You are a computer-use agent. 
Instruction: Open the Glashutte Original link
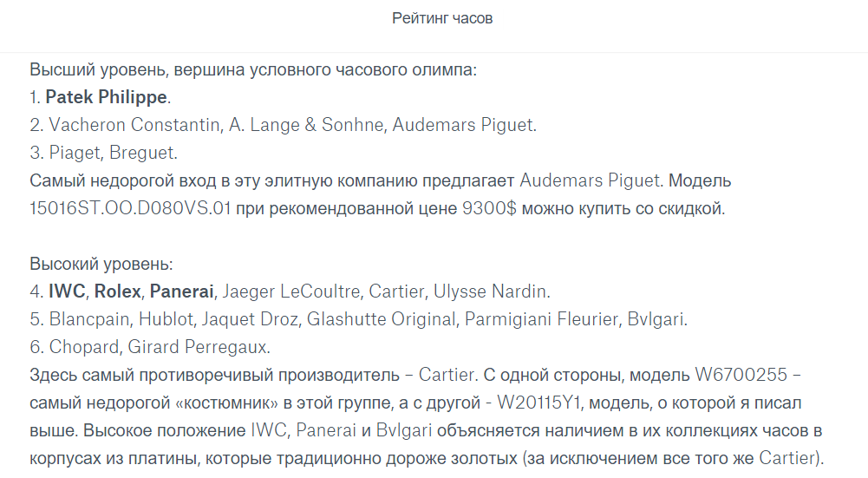[x=381, y=319]
